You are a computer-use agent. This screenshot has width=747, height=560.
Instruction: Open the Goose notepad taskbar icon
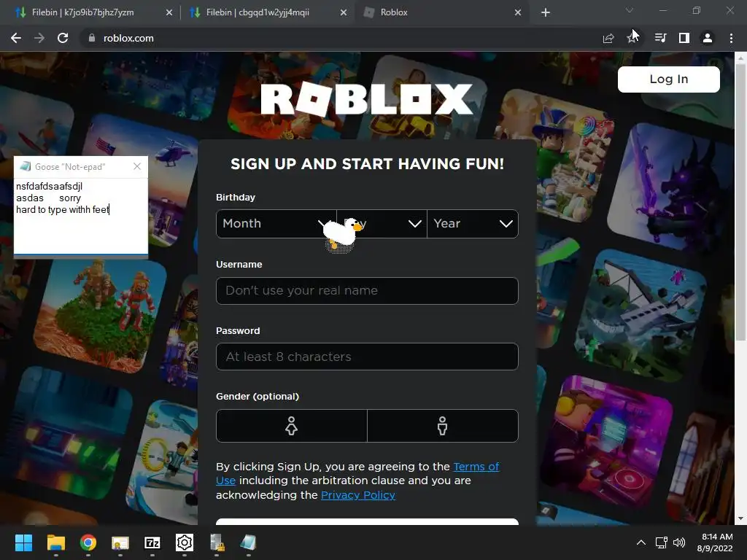(x=248, y=542)
